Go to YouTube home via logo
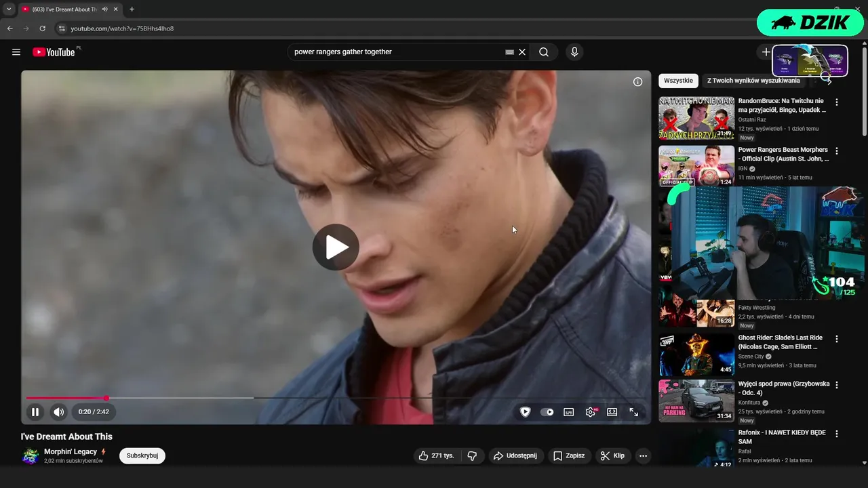The width and height of the screenshot is (868, 488). pos(54,52)
